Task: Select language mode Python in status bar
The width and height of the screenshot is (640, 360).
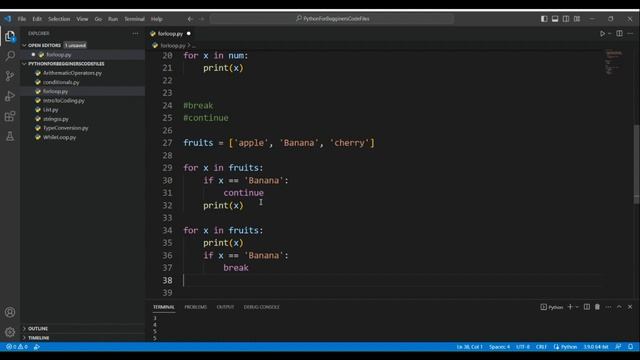Action: point(569,347)
